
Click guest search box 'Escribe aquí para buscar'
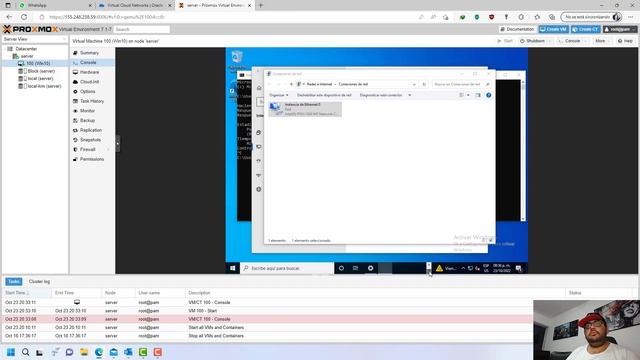pyautogui.click(x=287, y=268)
